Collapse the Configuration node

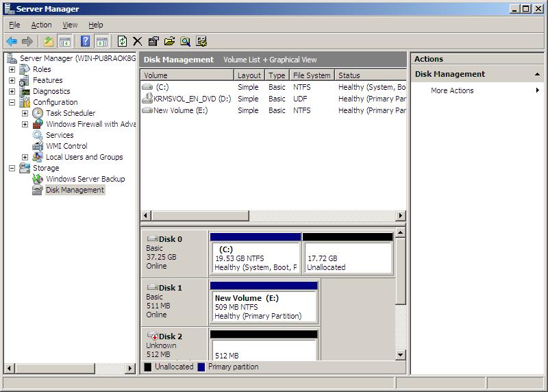(x=12, y=103)
